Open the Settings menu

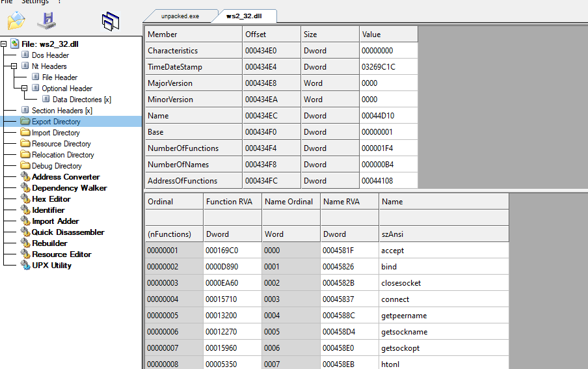coord(35,2)
